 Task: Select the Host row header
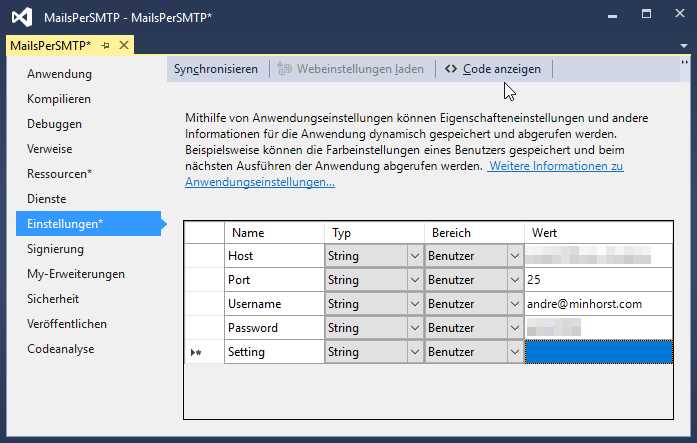pos(204,256)
